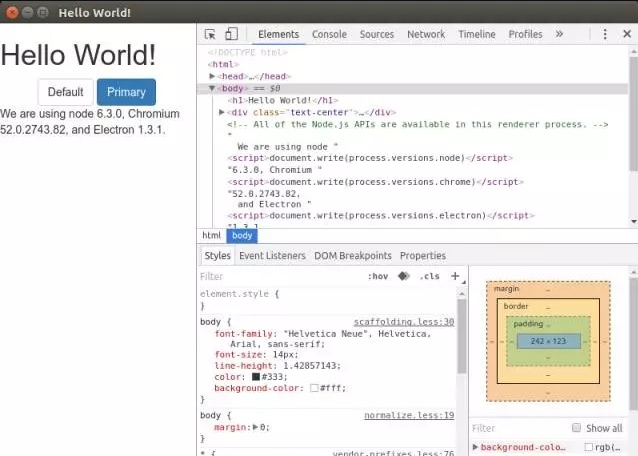The height and width of the screenshot is (456, 638).
Task: Click the computed rgb color swatch
Action: (x=588, y=447)
